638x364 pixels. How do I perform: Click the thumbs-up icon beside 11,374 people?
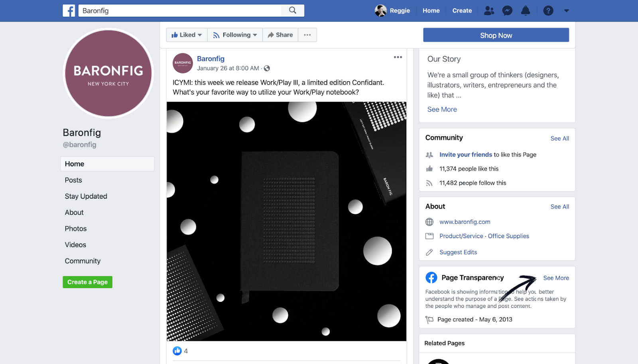[429, 169]
